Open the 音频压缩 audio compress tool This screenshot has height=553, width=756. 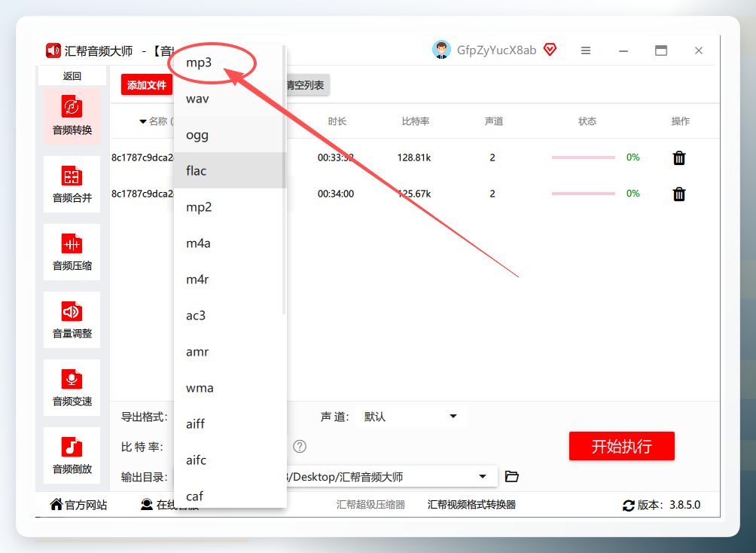[72, 252]
